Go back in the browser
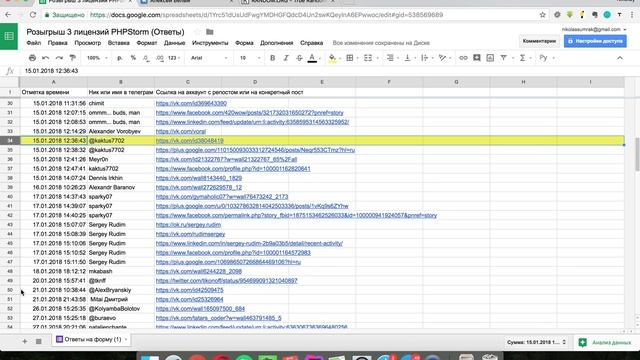This screenshot has height=360, width=640. (x=8, y=15)
